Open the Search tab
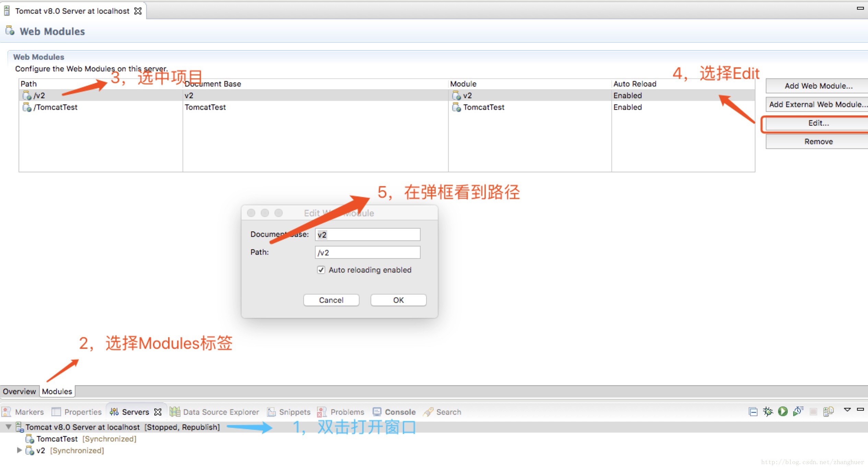The height and width of the screenshot is (469, 868). [442, 412]
